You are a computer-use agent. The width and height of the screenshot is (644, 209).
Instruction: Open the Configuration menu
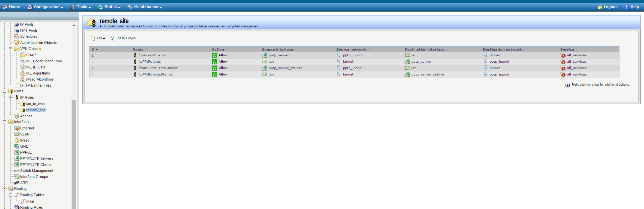pos(45,7)
